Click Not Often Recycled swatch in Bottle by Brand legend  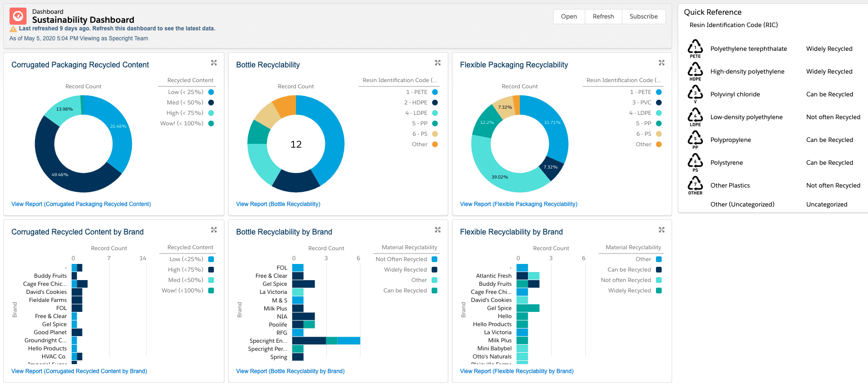point(434,259)
